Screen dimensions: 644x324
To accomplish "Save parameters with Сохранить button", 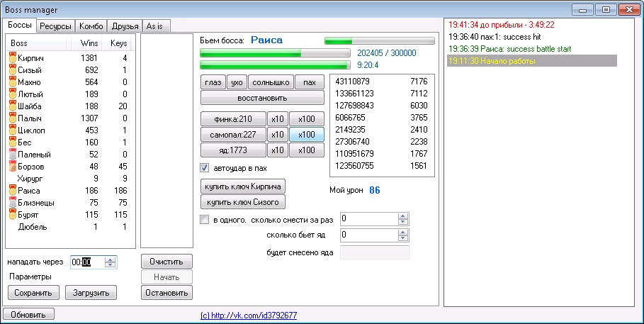I will (x=33, y=293).
